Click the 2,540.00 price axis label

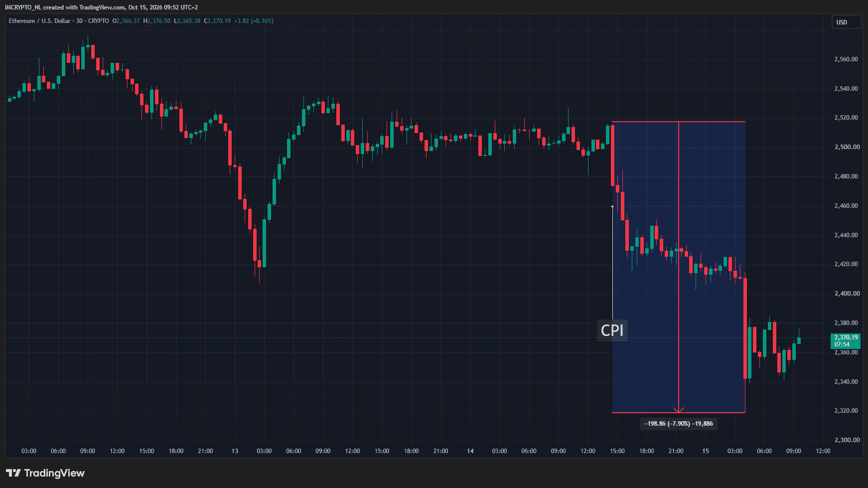[x=846, y=89]
